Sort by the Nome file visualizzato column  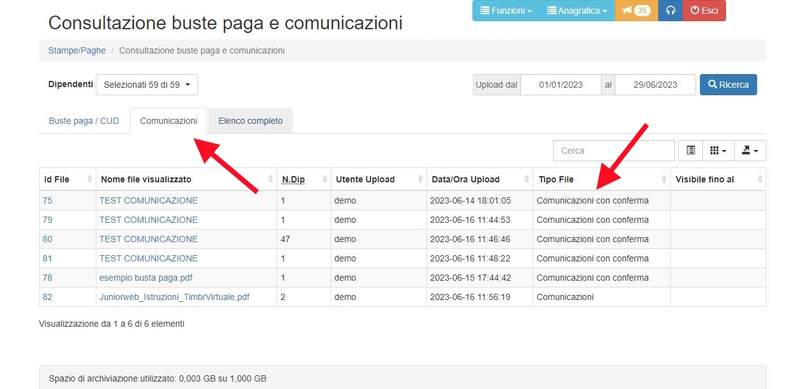coord(186,179)
